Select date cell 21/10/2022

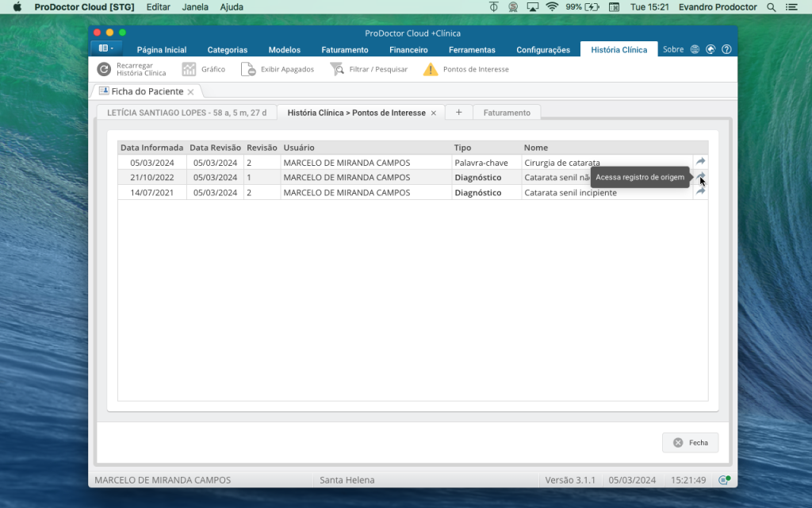click(x=151, y=177)
